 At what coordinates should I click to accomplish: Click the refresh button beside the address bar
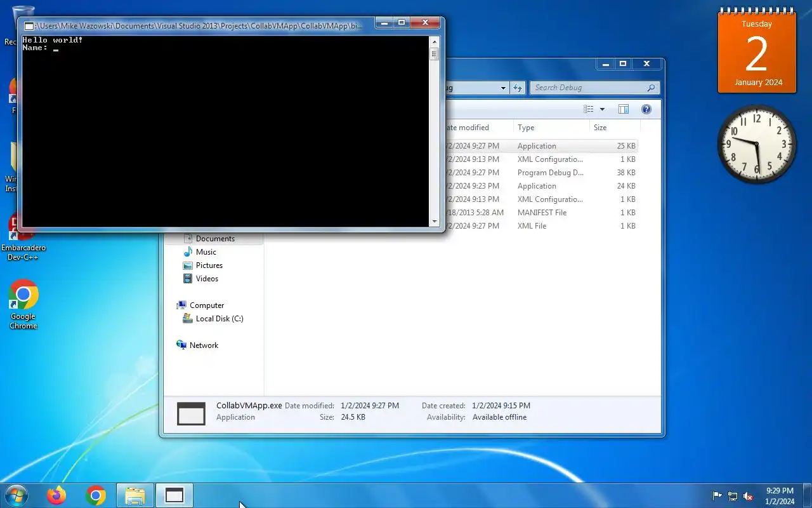pyautogui.click(x=518, y=88)
